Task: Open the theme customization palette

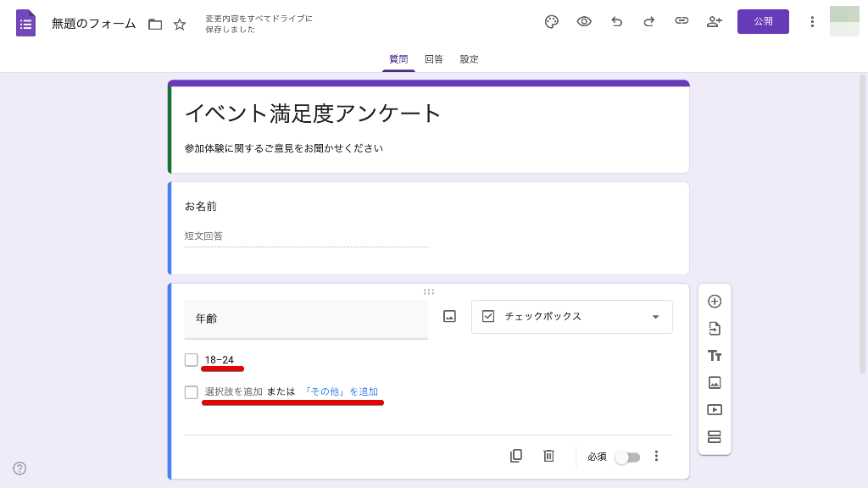Action: [x=552, y=22]
